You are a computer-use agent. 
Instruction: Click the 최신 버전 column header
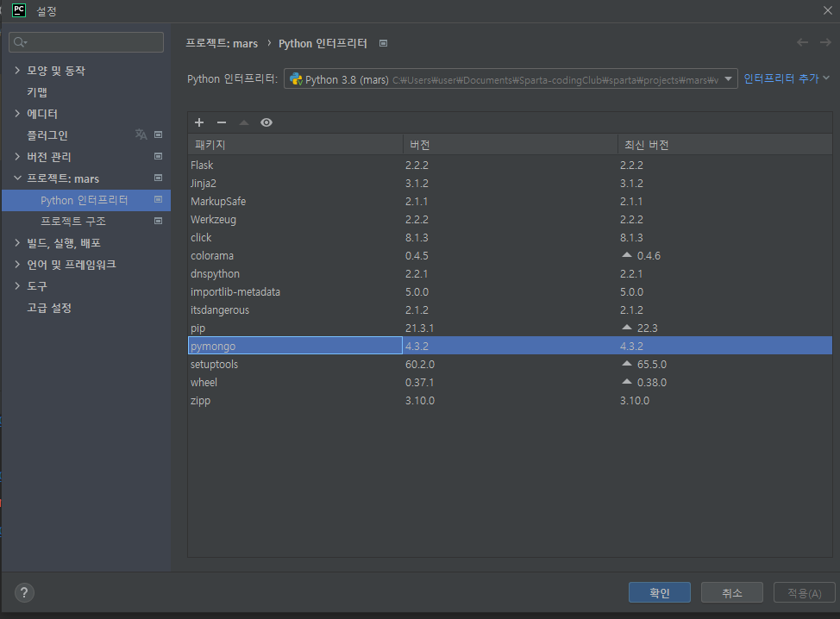(724, 145)
